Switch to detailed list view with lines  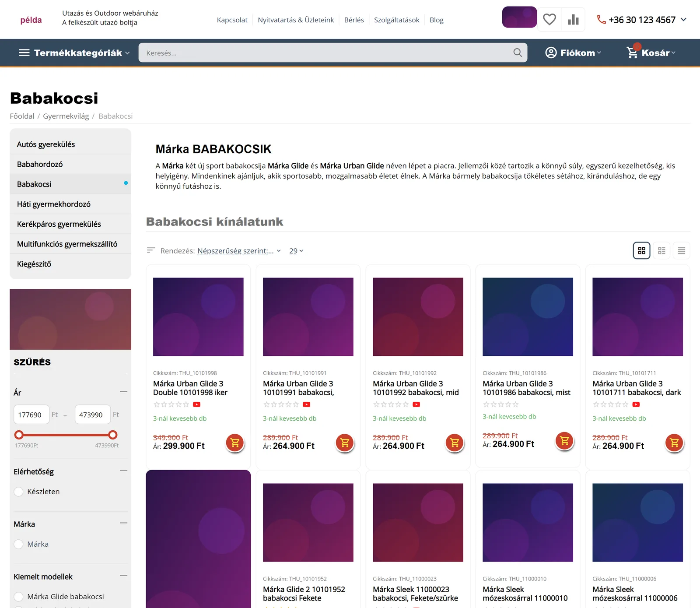coord(682,251)
